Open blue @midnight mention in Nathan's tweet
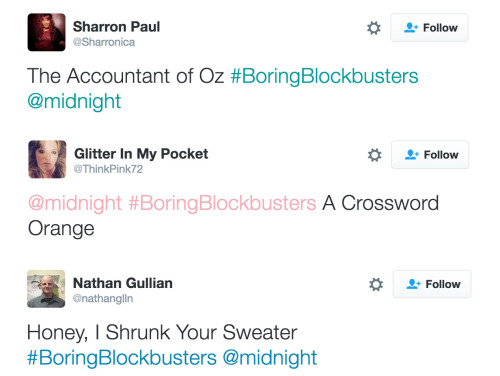The image size is (500, 376). 270,358
